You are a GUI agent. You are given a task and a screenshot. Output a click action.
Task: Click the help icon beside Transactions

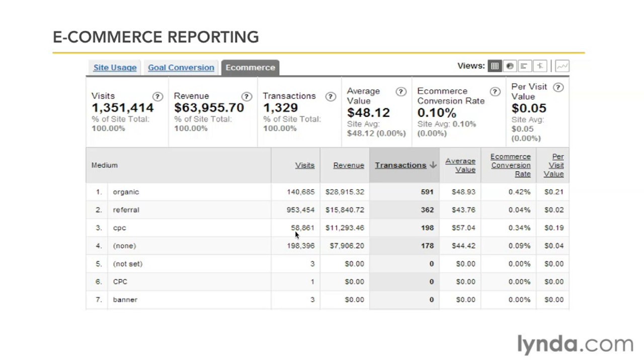(331, 97)
